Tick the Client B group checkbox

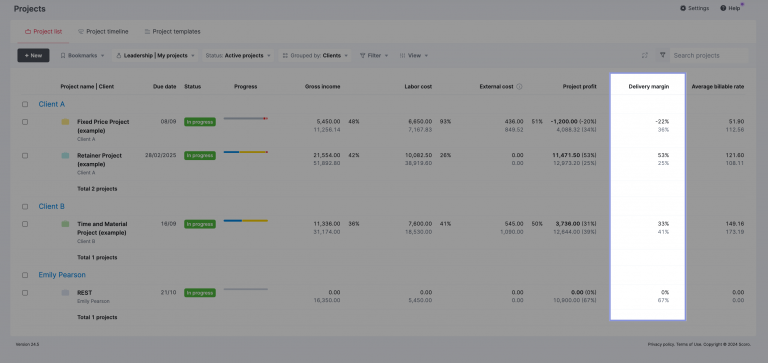click(25, 207)
